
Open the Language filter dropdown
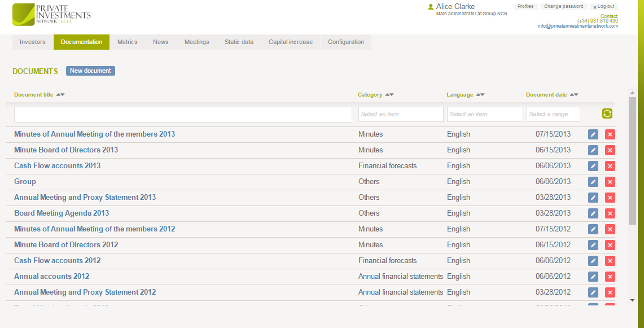tap(485, 115)
